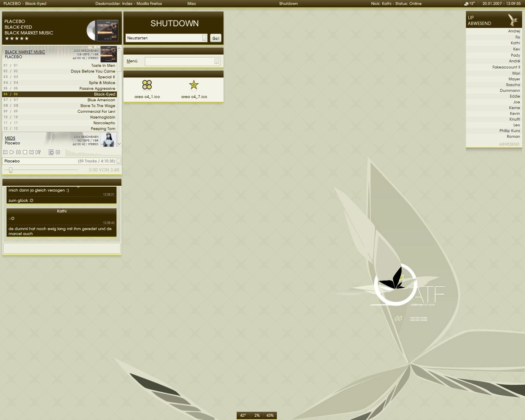Pause the current song
The image size is (525, 420).
pyautogui.click(x=18, y=152)
